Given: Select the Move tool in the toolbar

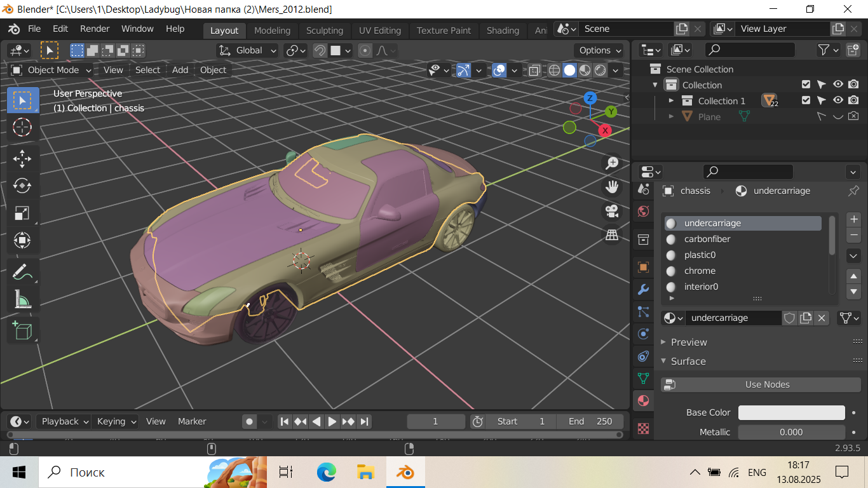Looking at the screenshot, I should 22,158.
